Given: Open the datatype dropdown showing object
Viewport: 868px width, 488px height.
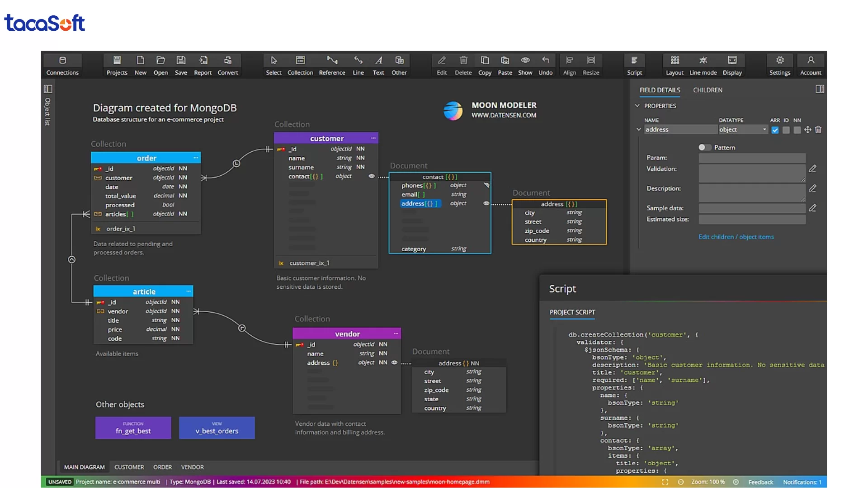Looking at the screenshot, I should (x=743, y=130).
